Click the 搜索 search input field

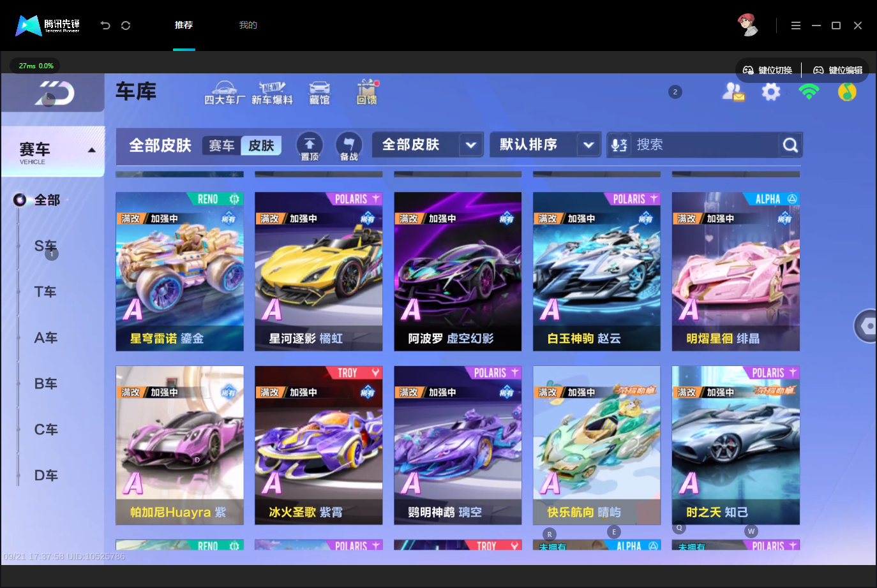(x=705, y=145)
